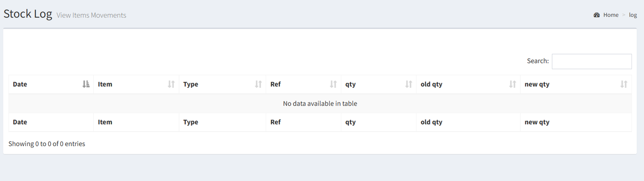Sort table by new qty header text

(x=537, y=84)
